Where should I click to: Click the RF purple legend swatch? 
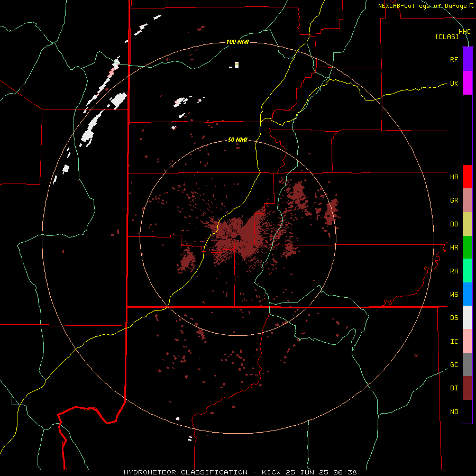[467, 59]
